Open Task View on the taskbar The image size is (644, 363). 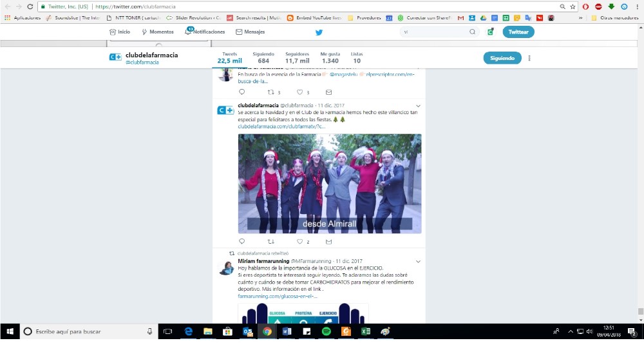(167, 331)
